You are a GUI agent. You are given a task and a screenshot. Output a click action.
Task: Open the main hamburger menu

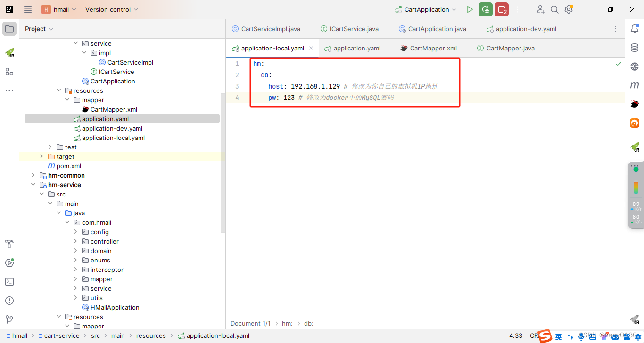pyautogui.click(x=27, y=9)
